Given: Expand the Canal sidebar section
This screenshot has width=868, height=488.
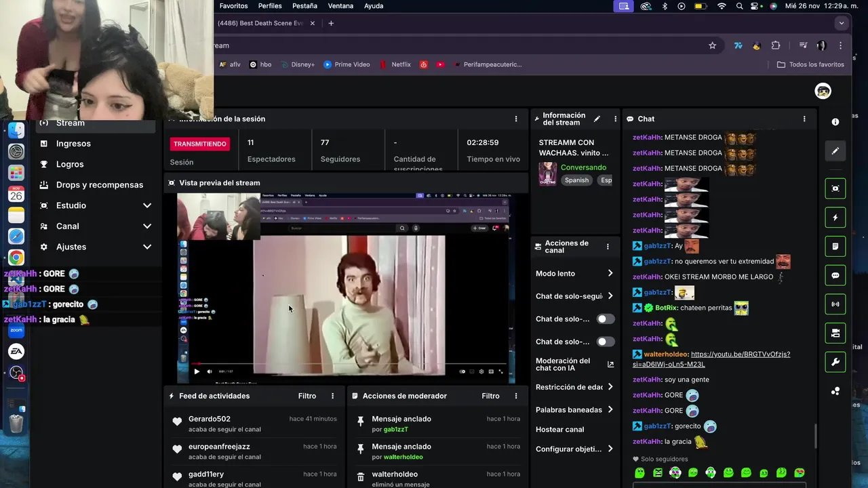Looking at the screenshot, I should (147, 226).
